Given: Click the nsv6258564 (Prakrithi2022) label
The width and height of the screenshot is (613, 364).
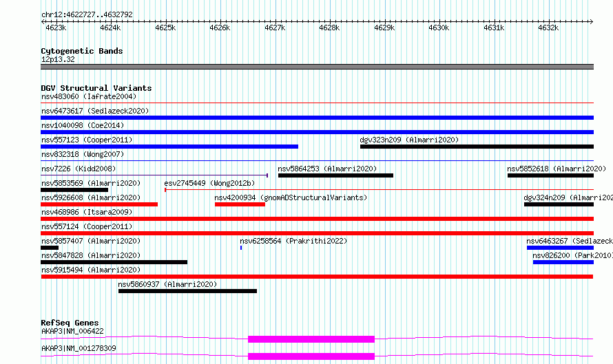Looking at the screenshot, I should 293,241.
